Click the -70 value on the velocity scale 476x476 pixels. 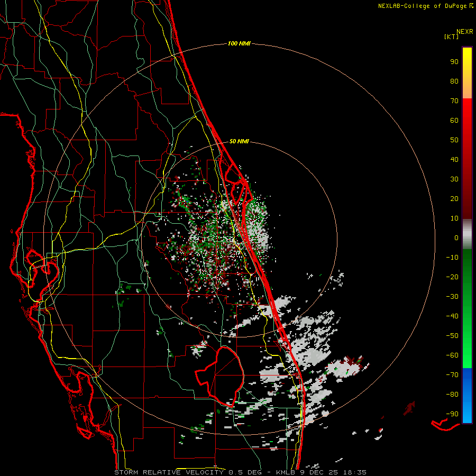pos(452,375)
